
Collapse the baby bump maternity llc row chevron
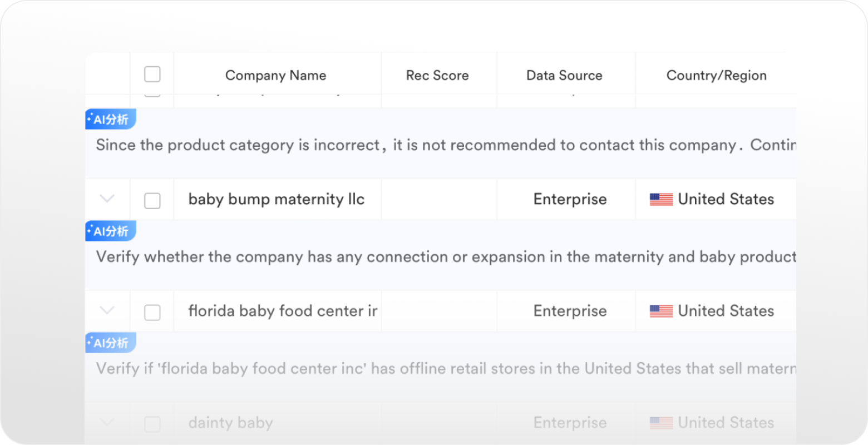pos(107,198)
